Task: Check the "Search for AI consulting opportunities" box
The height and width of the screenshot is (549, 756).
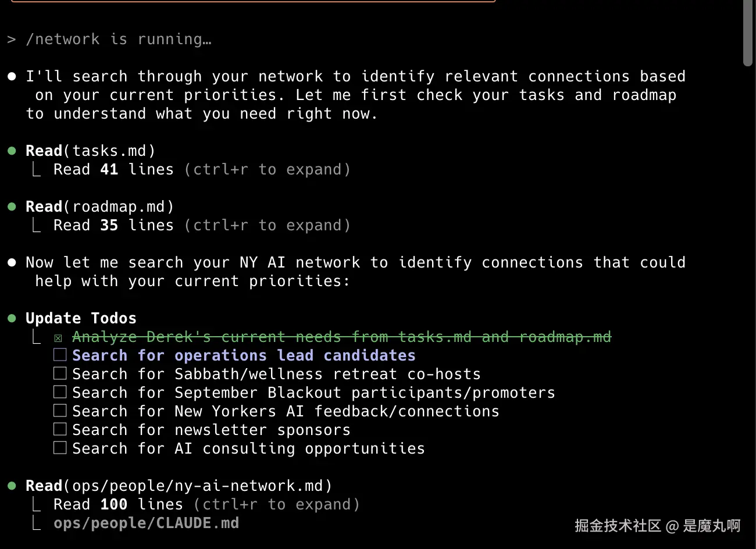Action: click(x=60, y=448)
